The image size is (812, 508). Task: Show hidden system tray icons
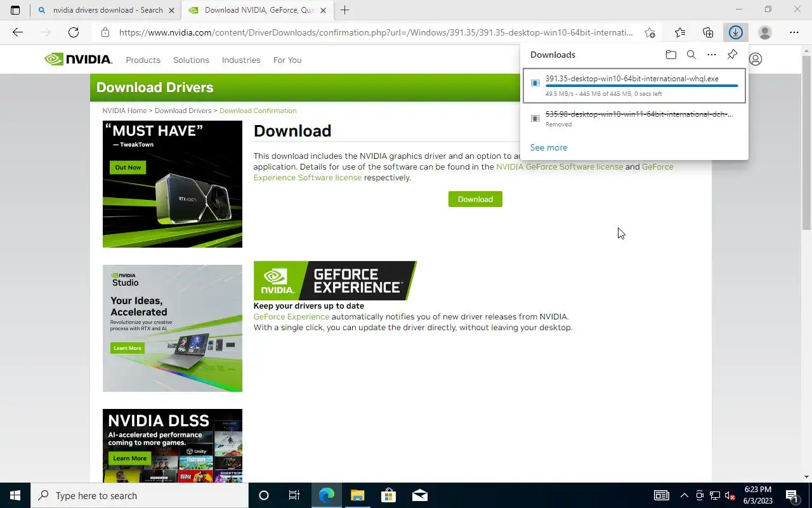click(x=684, y=495)
